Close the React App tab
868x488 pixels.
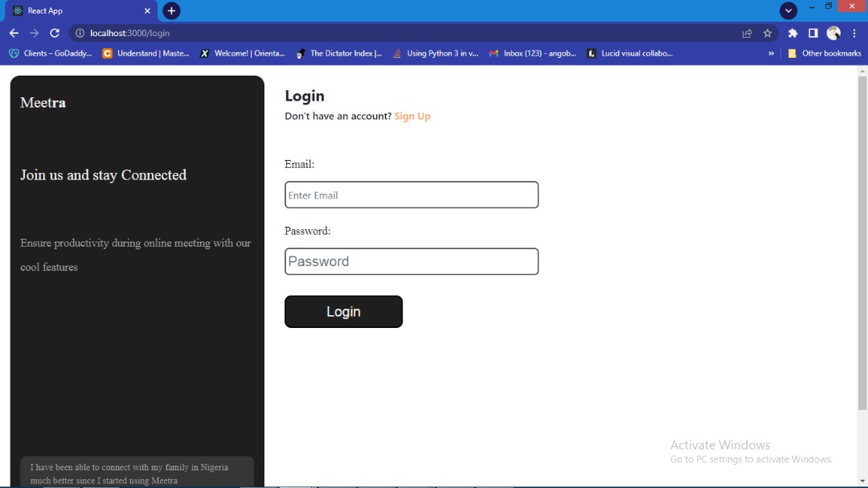[x=147, y=10]
